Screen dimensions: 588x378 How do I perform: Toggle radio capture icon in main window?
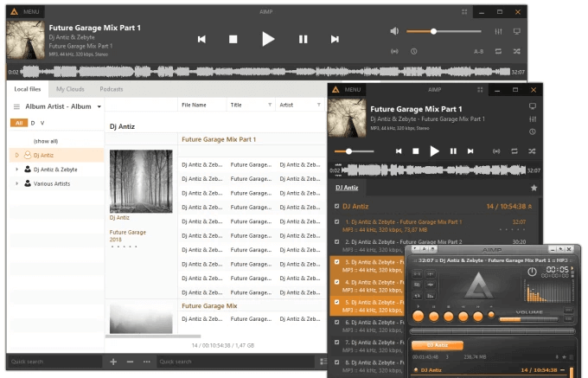coord(394,51)
